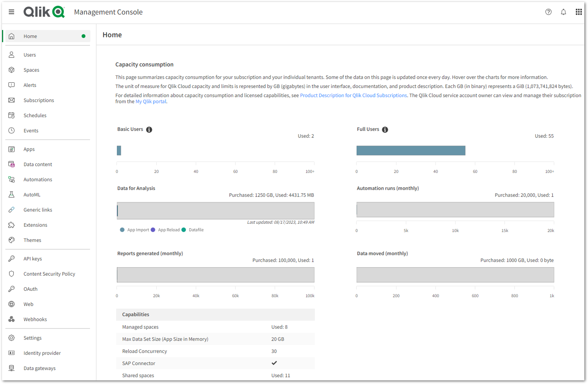Click the Basic Users info icon
588x384 pixels.
149,129
